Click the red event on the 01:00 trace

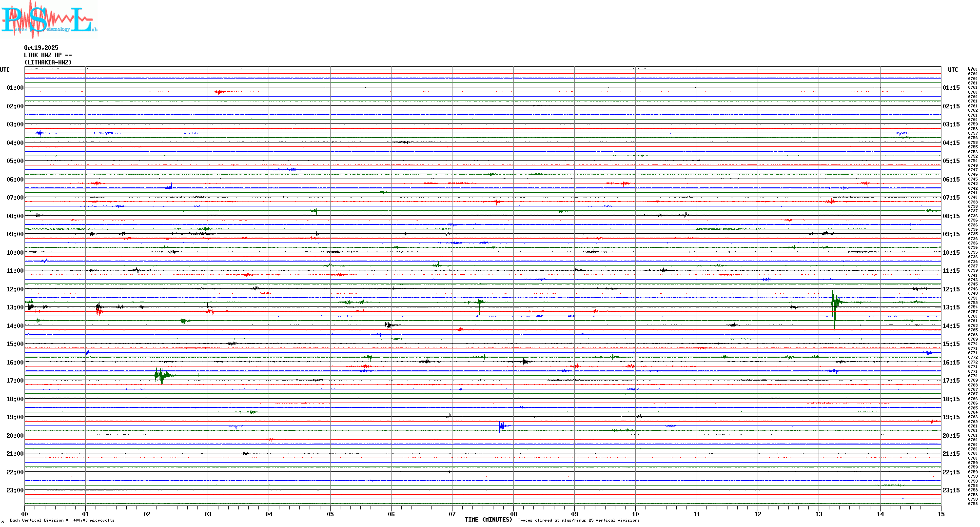pos(219,92)
